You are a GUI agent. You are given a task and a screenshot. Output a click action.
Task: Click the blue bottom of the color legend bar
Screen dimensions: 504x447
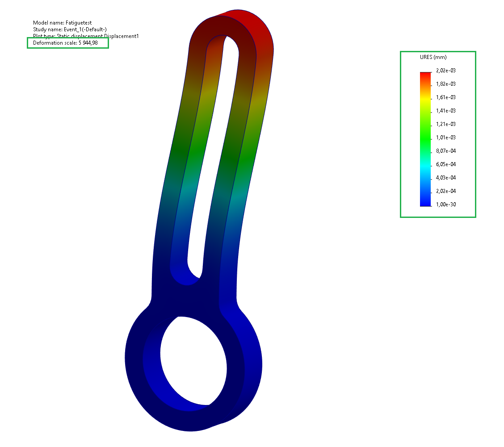(x=425, y=201)
